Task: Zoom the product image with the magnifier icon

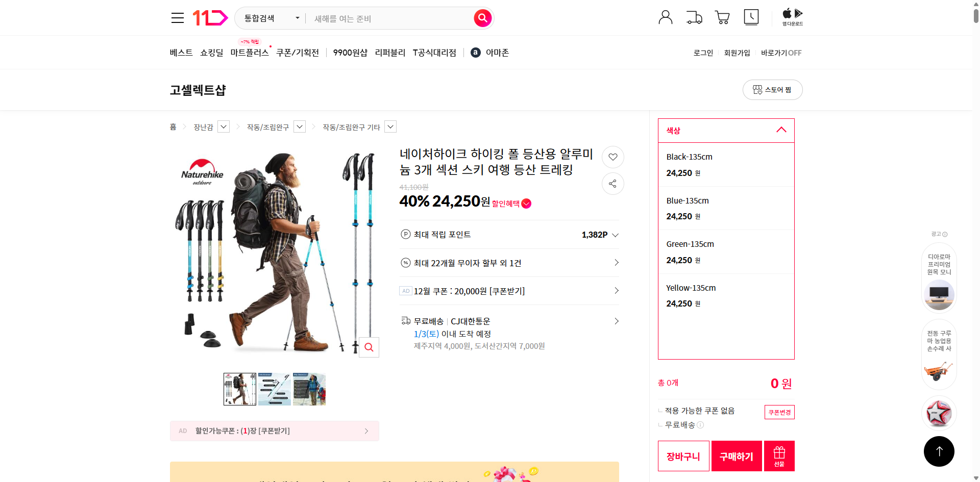Action: coord(369,347)
